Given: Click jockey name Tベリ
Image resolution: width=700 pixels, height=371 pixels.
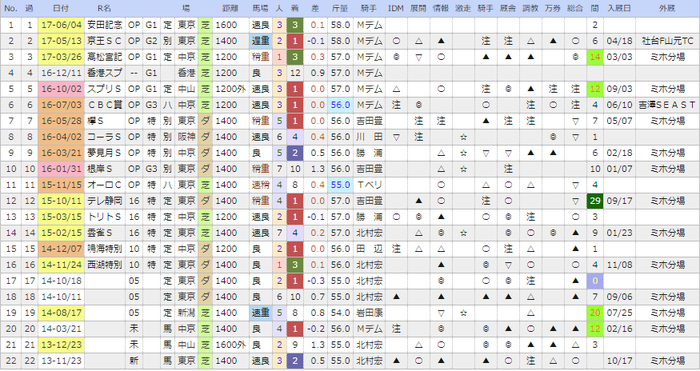Looking at the screenshot, I should click(369, 185).
